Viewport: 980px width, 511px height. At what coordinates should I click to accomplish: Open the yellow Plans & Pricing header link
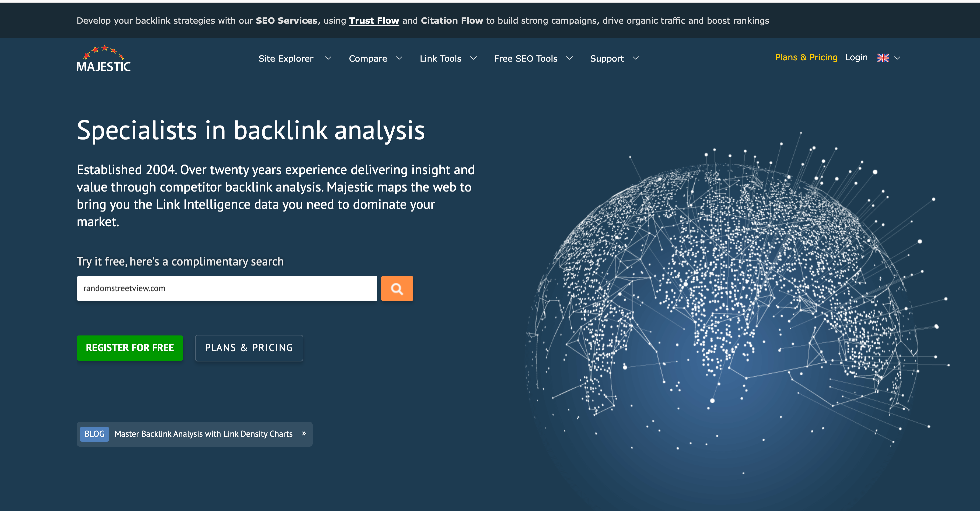tap(806, 57)
